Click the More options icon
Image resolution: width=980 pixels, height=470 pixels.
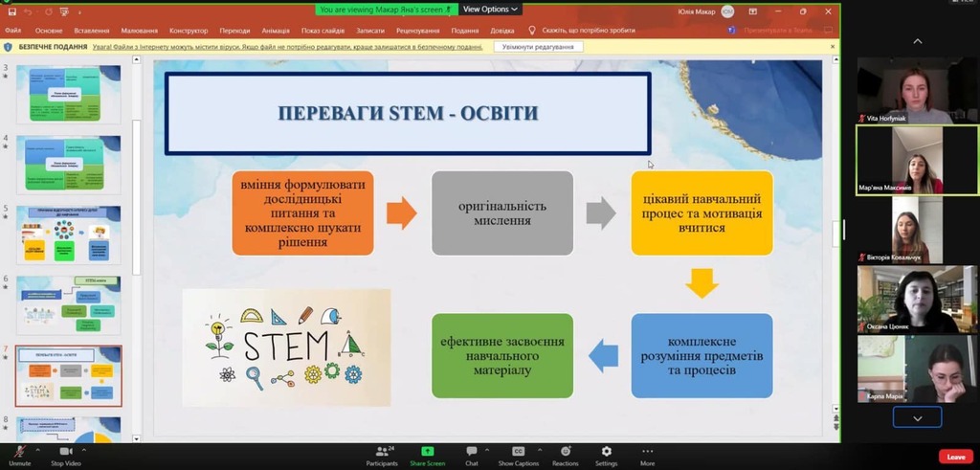(x=647, y=452)
